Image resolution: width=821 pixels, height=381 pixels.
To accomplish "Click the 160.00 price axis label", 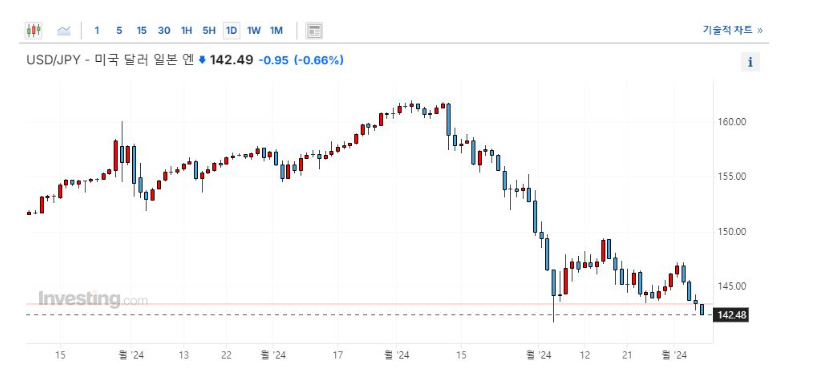I will click(x=731, y=122).
